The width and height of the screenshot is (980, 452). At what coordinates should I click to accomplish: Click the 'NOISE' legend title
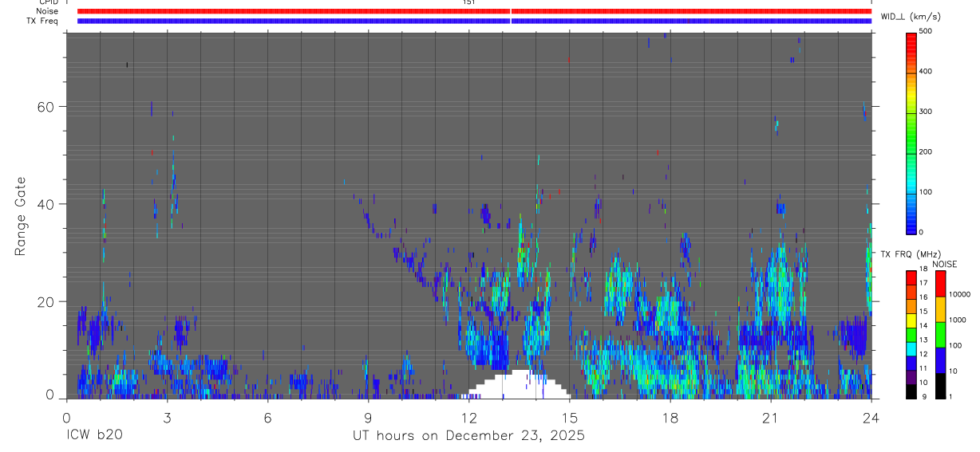[945, 264]
